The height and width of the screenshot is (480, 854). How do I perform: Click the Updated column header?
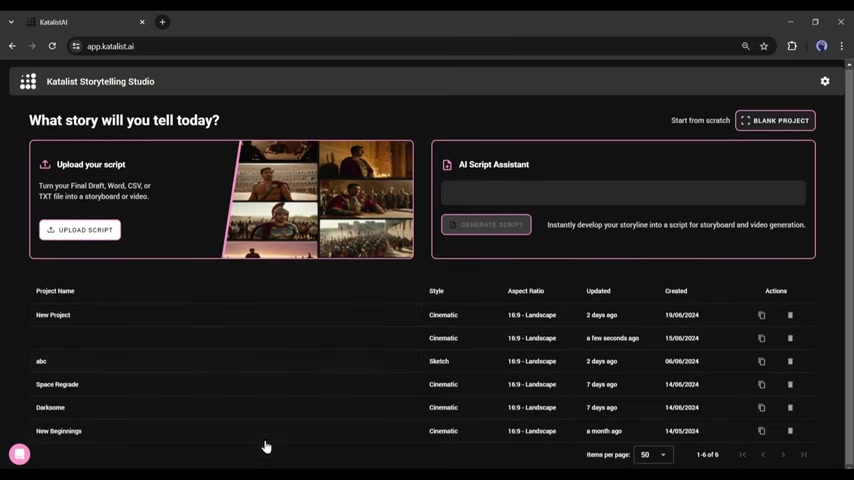(x=598, y=291)
